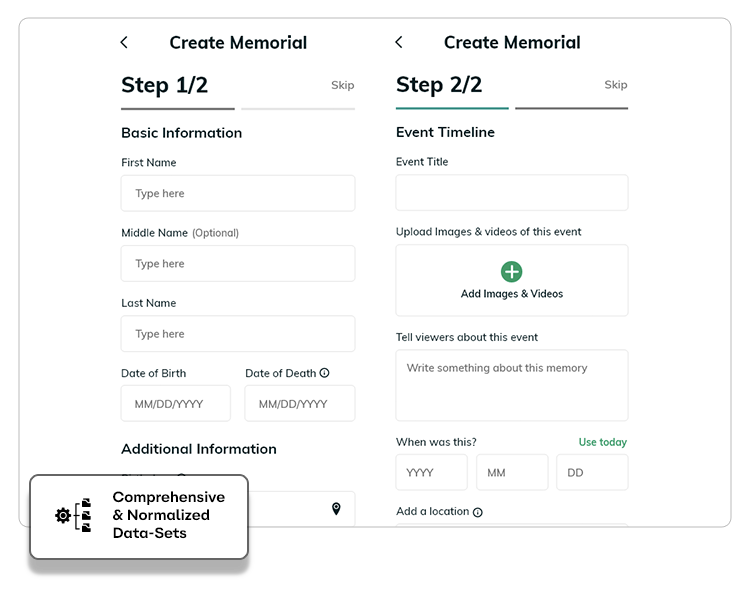This screenshot has height=600, width=750.
Task: Click back arrow on Step 2 screen
Action: [399, 42]
